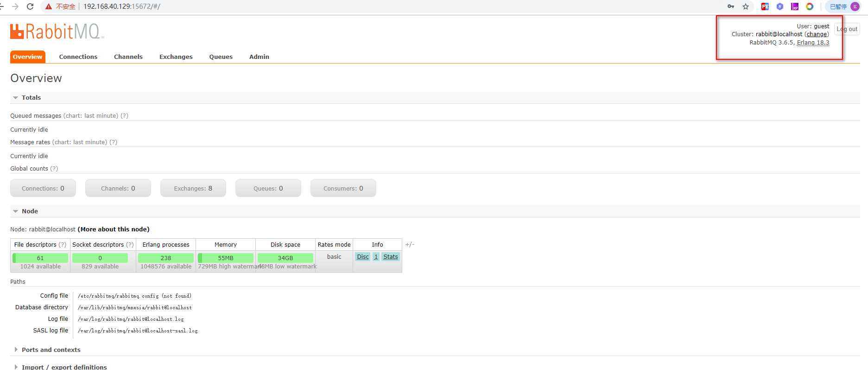This screenshot has height=370, width=868.
Task: Open the red FE browser extension
Action: [765, 6]
